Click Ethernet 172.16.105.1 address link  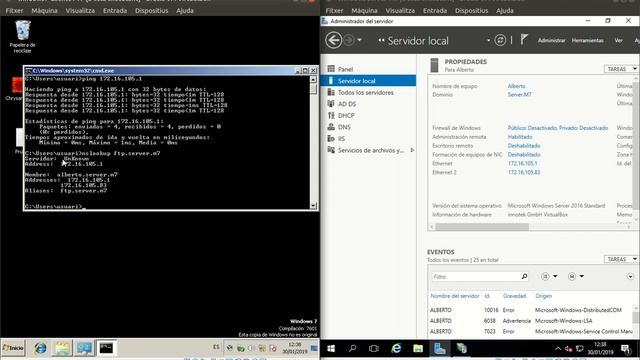[522, 163]
